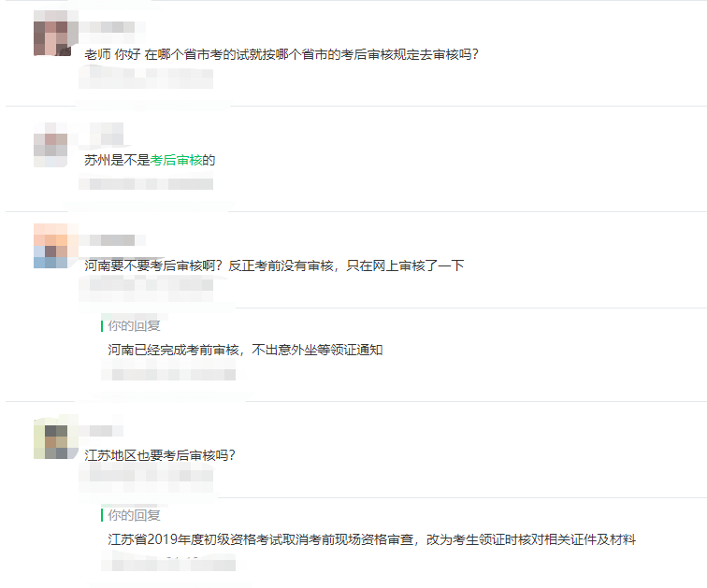The image size is (707, 588).
Task: Follow the green 考后审核 link
Action: point(177,160)
